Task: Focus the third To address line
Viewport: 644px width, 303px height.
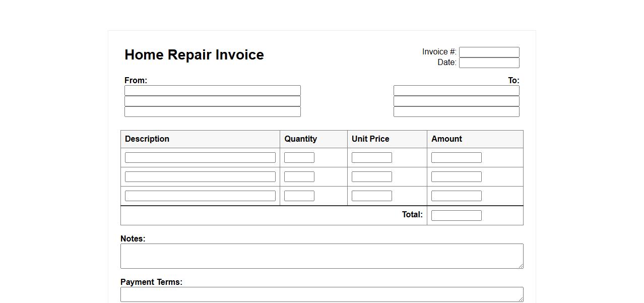Action: tap(456, 112)
